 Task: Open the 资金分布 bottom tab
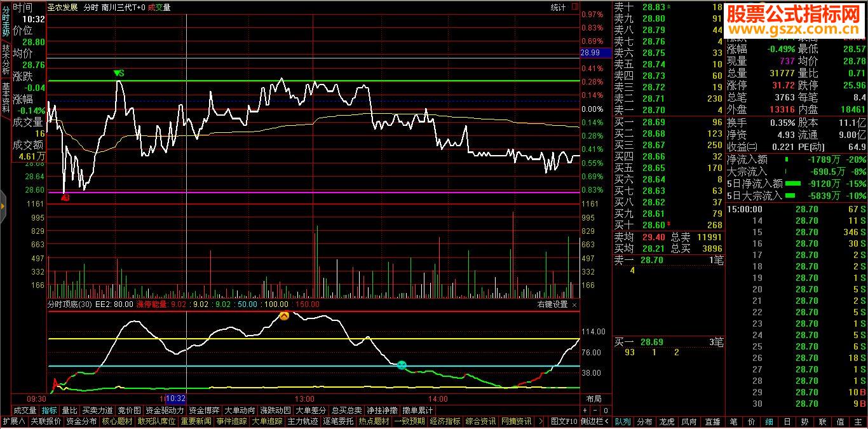81,421
